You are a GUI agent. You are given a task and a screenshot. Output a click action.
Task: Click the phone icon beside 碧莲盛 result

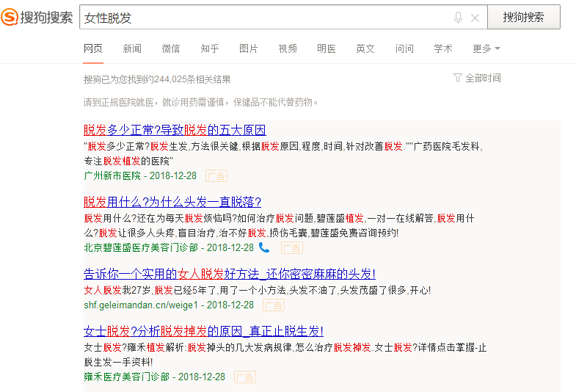264,247
